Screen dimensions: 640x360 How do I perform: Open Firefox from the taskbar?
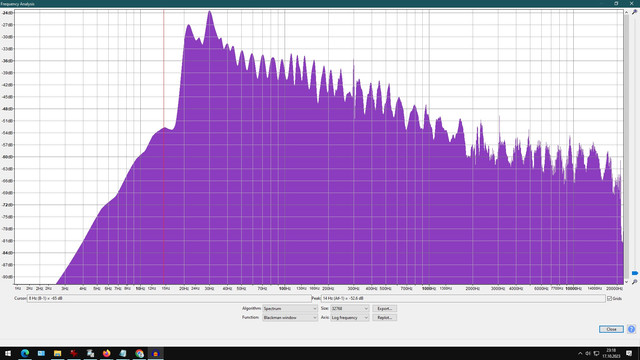[x=107, y=353]
